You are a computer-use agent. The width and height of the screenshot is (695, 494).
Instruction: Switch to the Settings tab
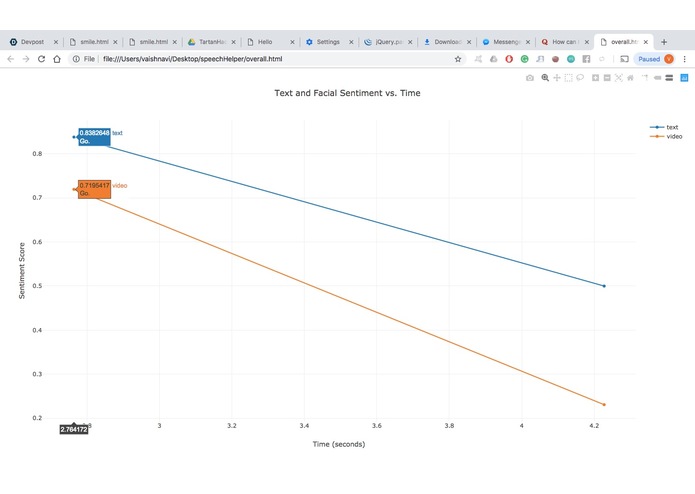pyautogui.click(x=328, y=42)
